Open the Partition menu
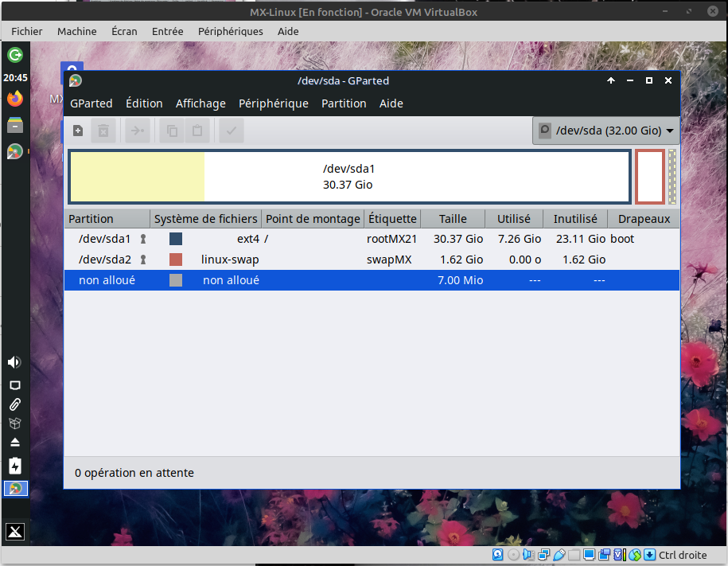 pyautogui.click(x=344, y=103)
